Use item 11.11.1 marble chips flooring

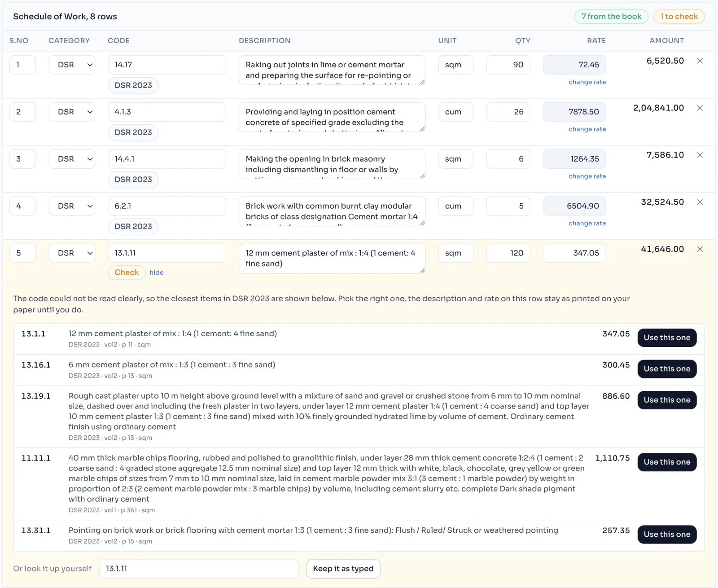[667, 462]
